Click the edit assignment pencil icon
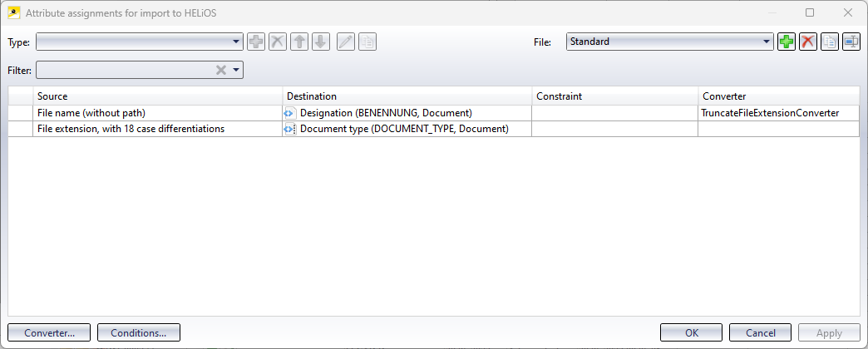This screenshot has height=349, width=868. [x=346, y=42]
